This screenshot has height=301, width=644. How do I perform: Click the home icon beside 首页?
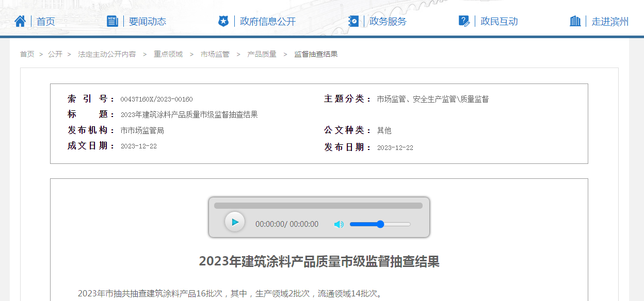(20, 21)
